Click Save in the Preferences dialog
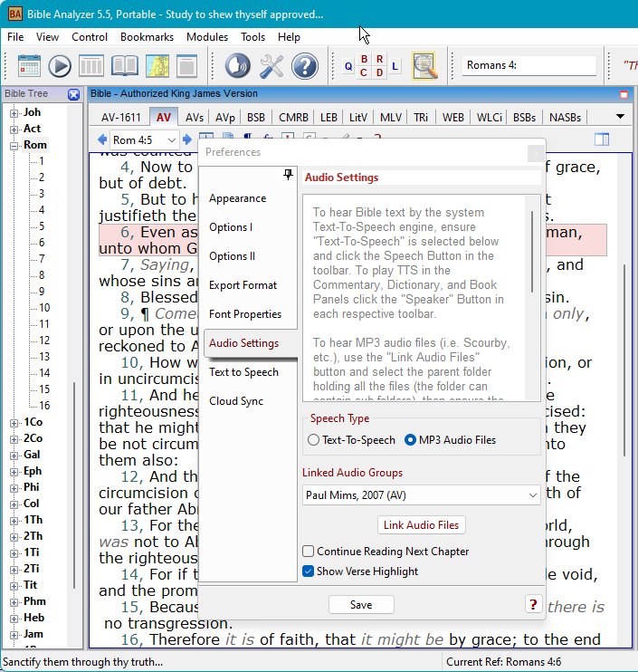Image resolution: width=638 pixels, height=672 pixels. tap(360, 605)
